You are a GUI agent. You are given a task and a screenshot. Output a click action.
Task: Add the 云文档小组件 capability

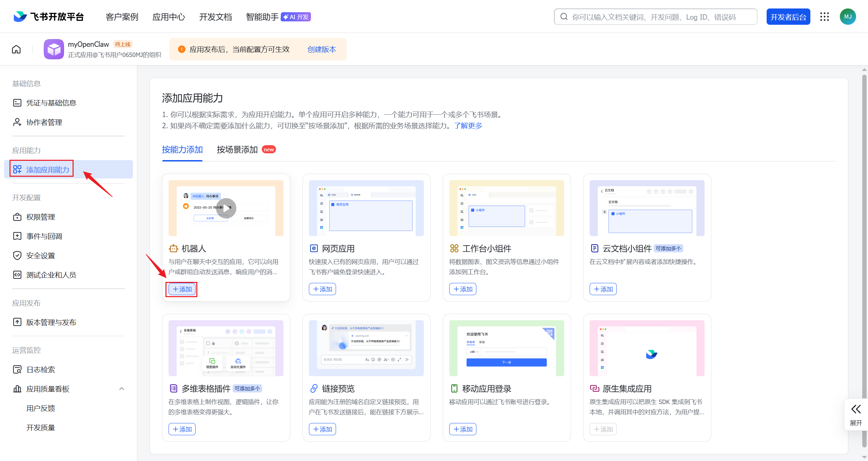point(603,289)
